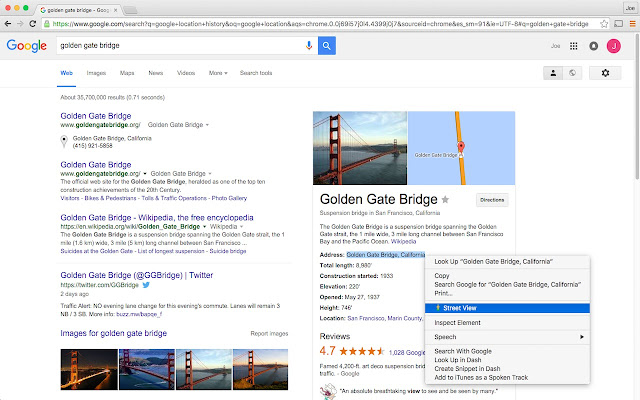Click the Directions button

492,200
